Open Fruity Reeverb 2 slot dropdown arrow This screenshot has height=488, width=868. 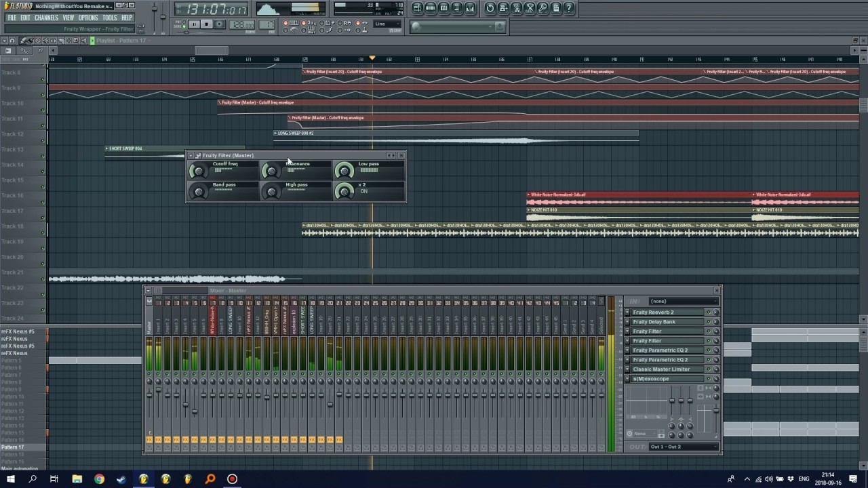point(627,312)
